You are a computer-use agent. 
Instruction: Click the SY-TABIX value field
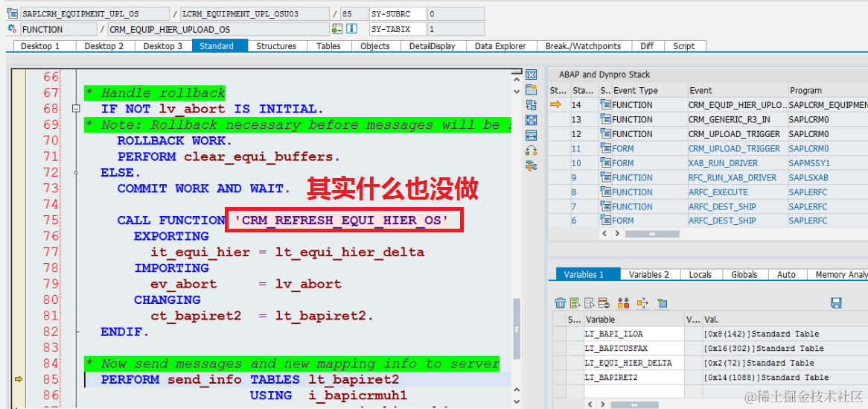[x=456, y=29]
